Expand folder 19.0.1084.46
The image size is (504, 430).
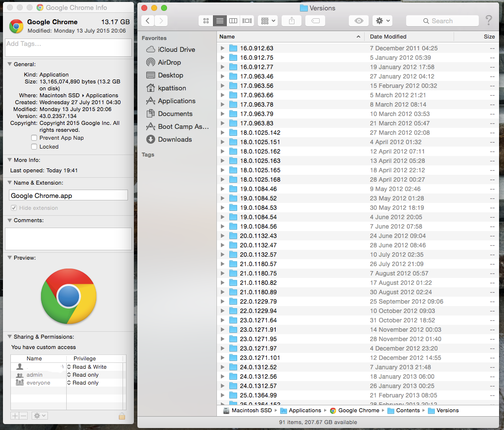[x=222, y=189]
